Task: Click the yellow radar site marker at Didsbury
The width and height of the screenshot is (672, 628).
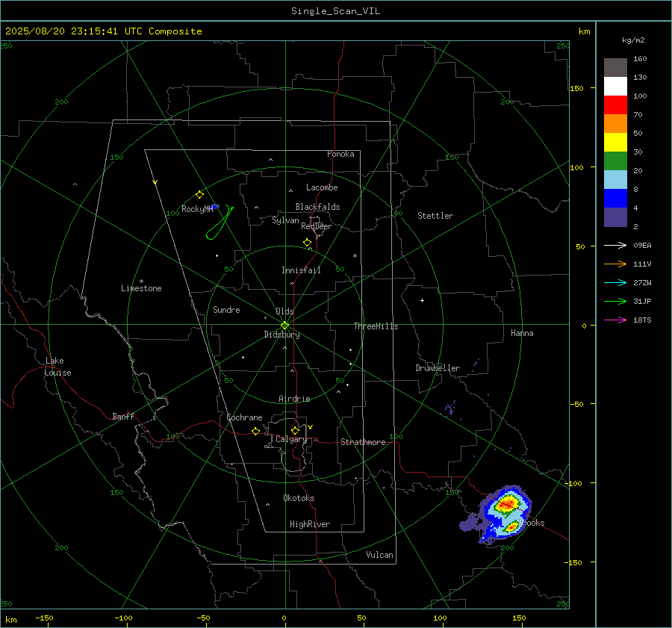Action: (x=284, y=326)
